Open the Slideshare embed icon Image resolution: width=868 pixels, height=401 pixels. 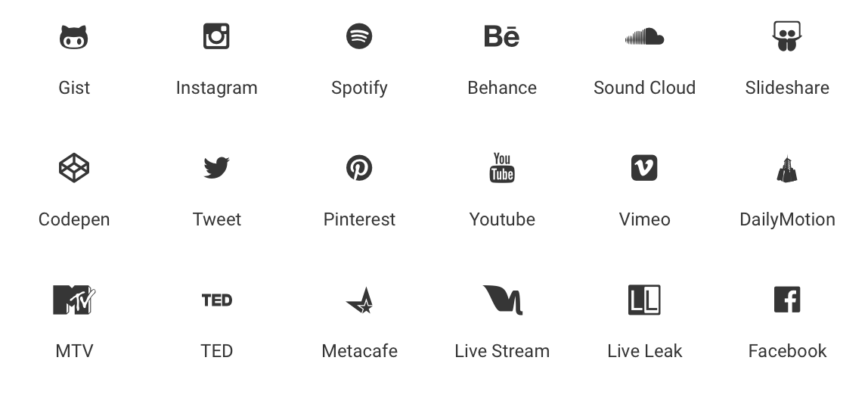point(787,36)
